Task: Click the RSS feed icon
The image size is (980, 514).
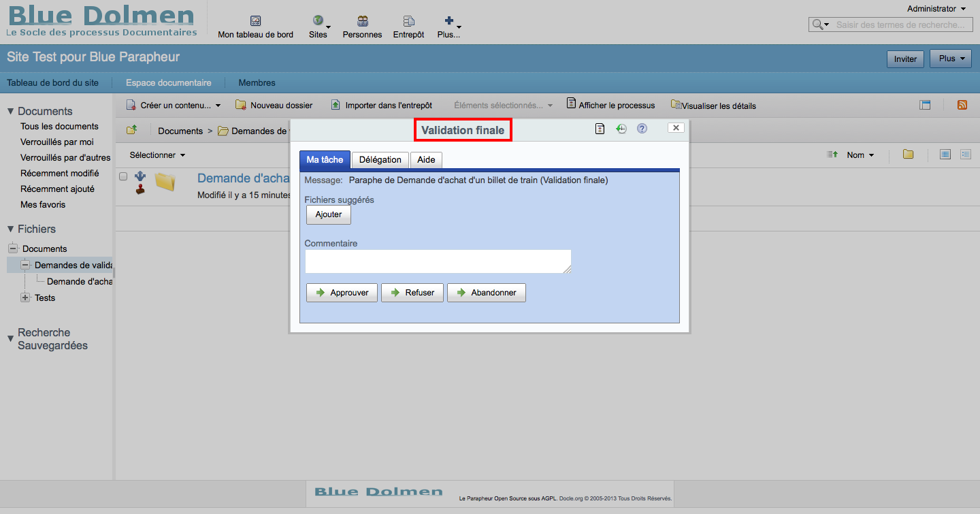Action: click(962, 105)
